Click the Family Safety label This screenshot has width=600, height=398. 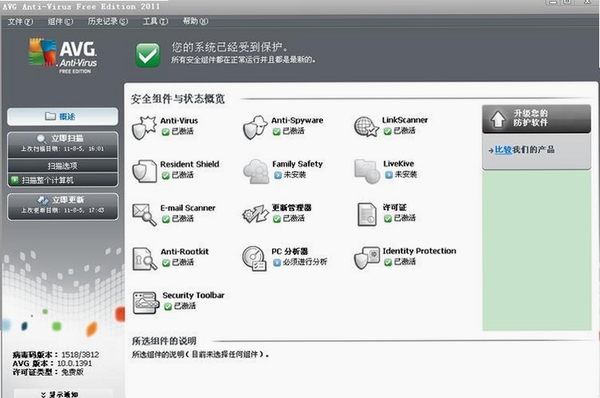[297, 164]
